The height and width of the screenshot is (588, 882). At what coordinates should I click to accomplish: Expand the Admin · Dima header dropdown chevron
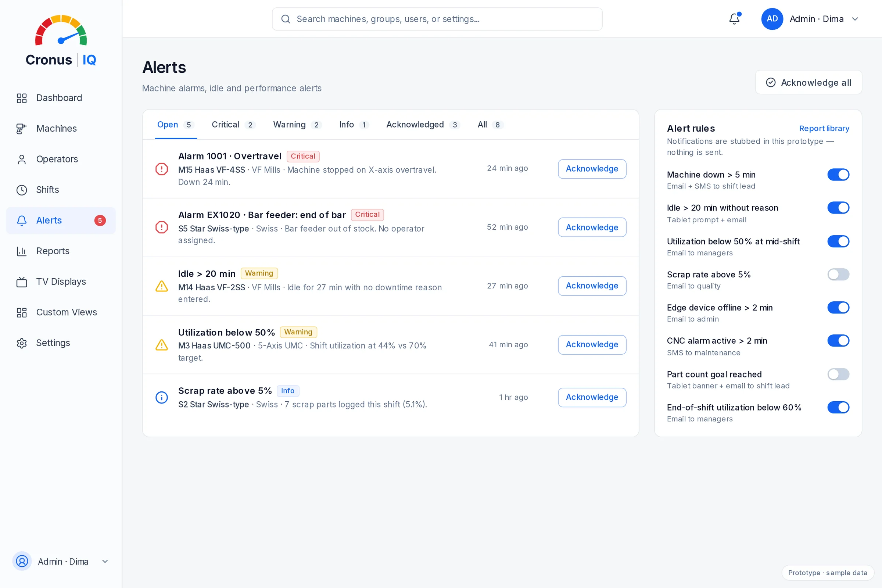[x=855, y=19]
